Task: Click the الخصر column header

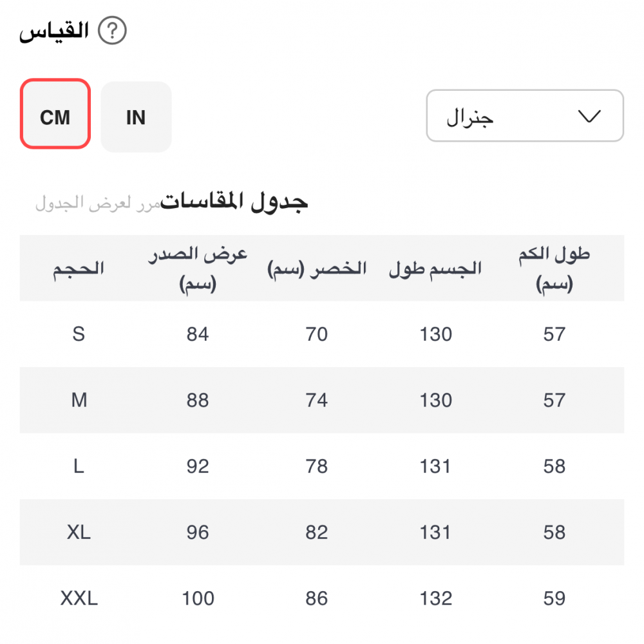Action: (317, 269)
